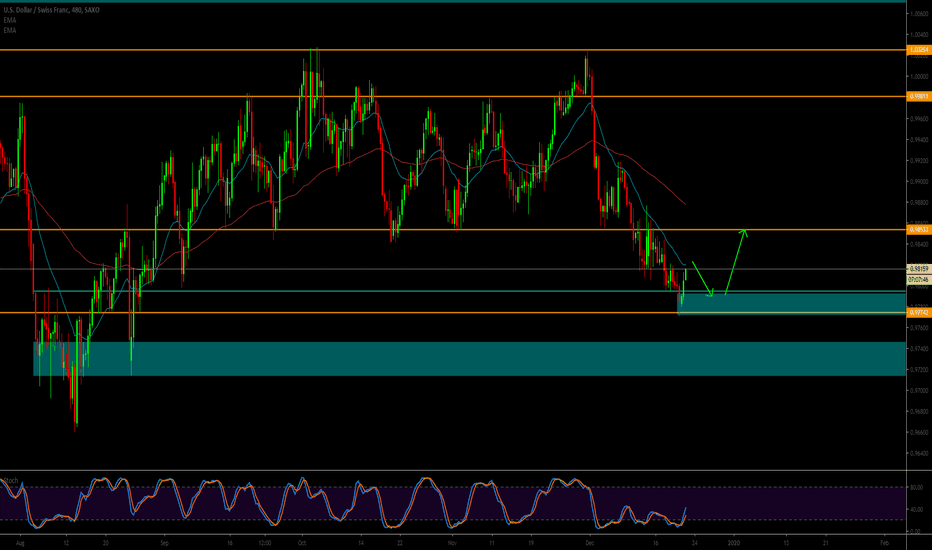The width and height of the screenshot is (932, 550).
Task: Select the green downward arrow drawing
Action: 702,279
